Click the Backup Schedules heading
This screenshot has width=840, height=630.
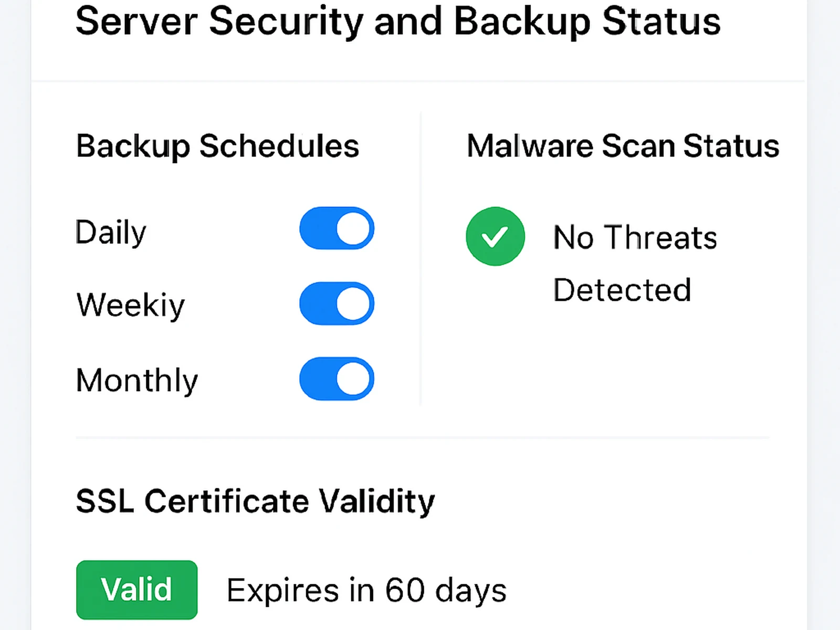(217, 146)
